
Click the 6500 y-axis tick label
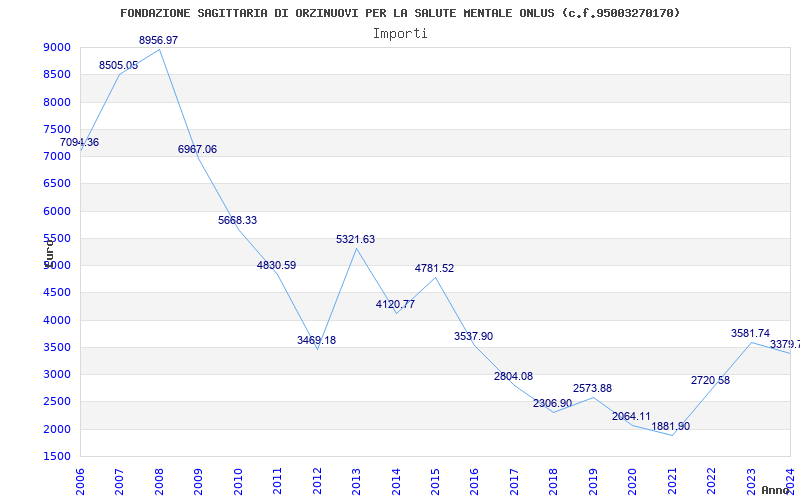pyautogui.click(x=56, y=184)
